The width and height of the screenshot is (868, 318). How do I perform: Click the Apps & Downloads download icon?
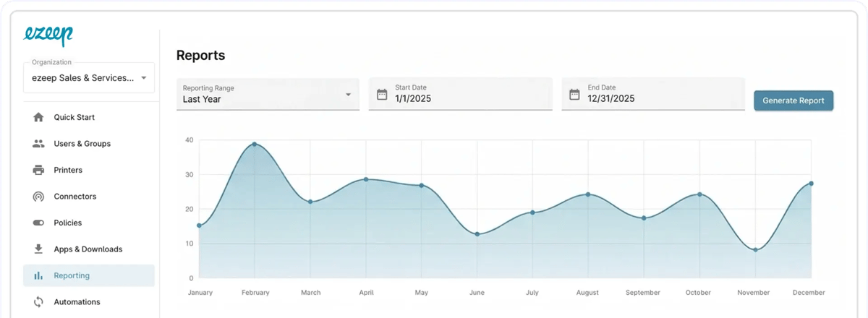click(x=38, y=249)
